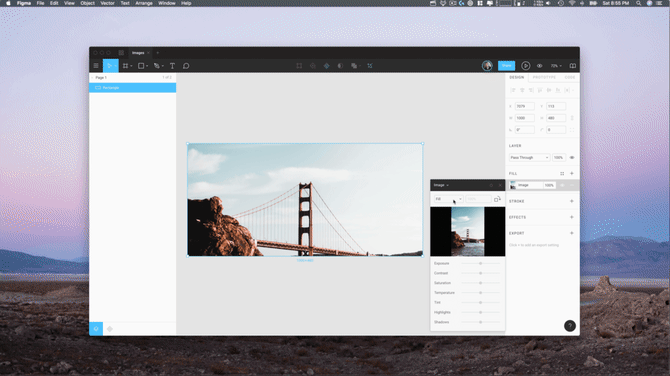This screenshot has height=376, width=670.
Task: Add a new stroke with plus icon
Action: tap(572, 201)
